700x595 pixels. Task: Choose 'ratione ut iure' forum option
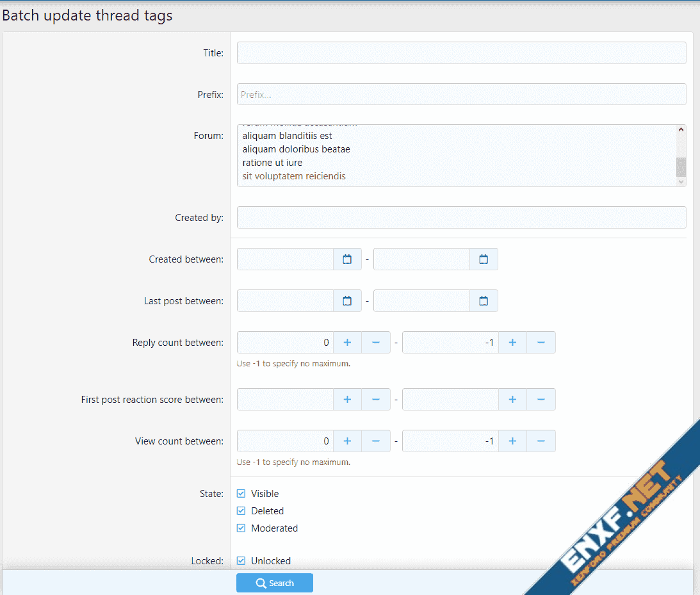[272, 163]
